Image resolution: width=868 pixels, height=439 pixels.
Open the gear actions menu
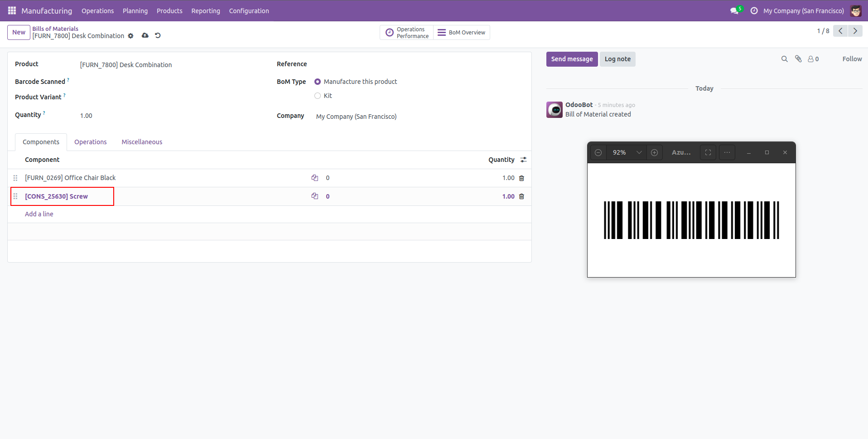pos(130,36)
